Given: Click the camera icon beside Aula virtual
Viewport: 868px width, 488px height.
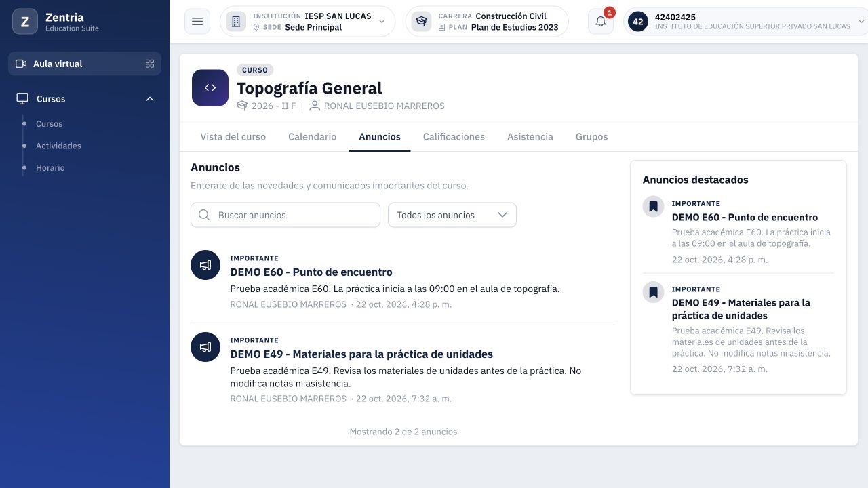Looking at the screenshot, I should (21, 64).
